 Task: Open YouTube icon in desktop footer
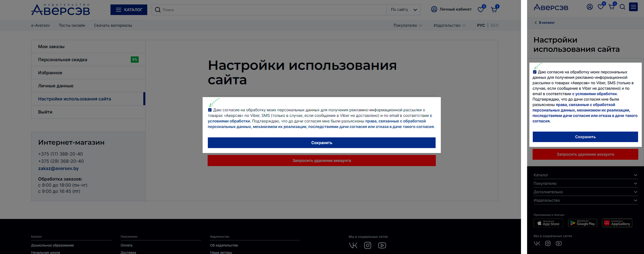click(382, 245)
